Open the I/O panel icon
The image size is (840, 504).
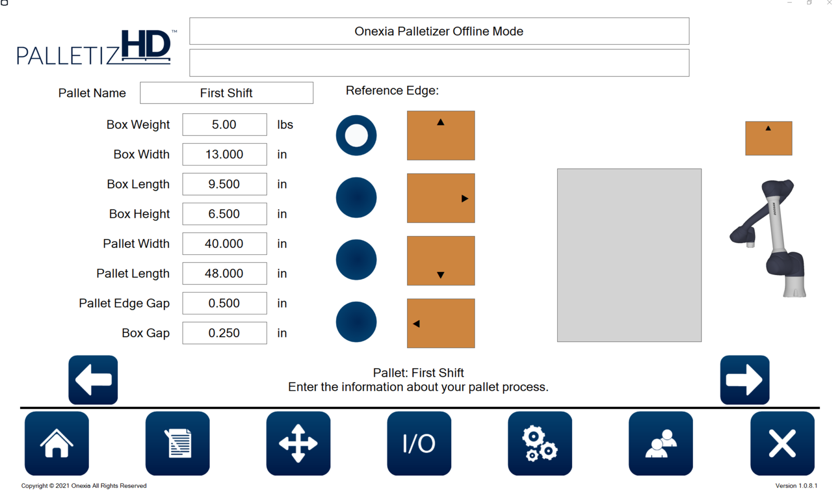click(x=419, y=444)
